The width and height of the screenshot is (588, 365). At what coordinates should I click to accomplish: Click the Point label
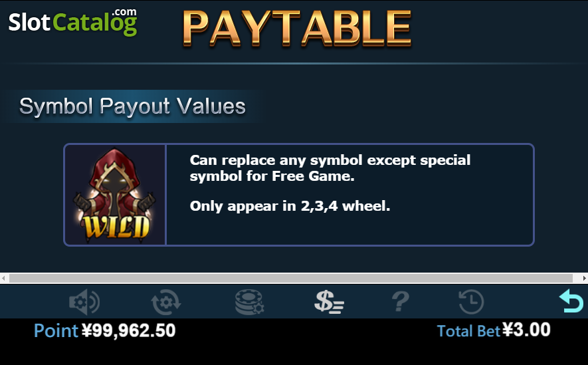coord(56,331)
